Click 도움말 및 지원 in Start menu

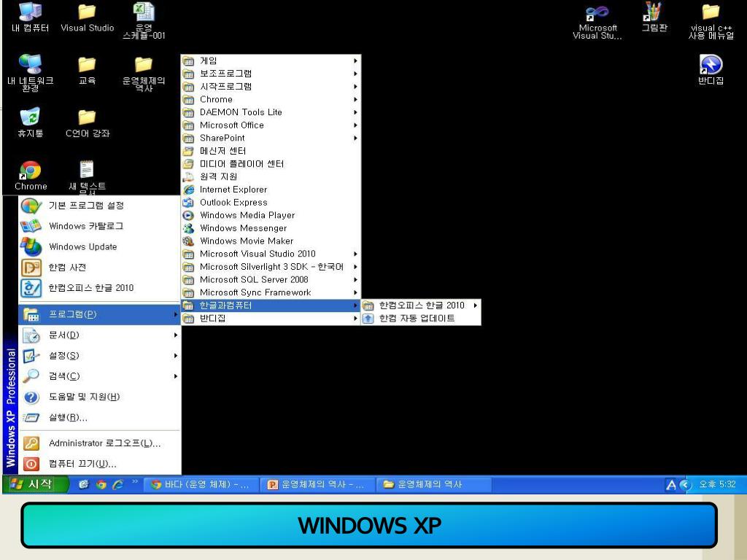pos(99,397)
